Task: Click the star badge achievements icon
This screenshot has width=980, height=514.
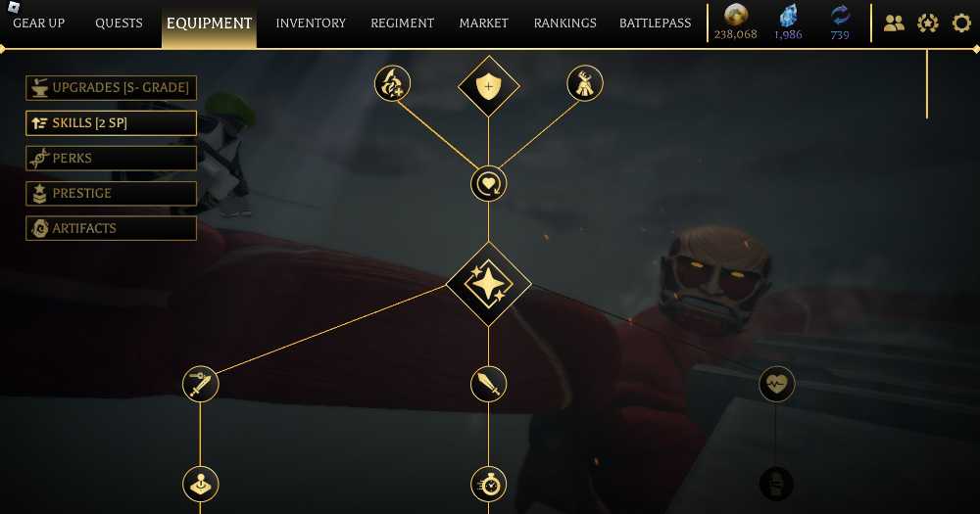Action: click(x=927, y=23)
